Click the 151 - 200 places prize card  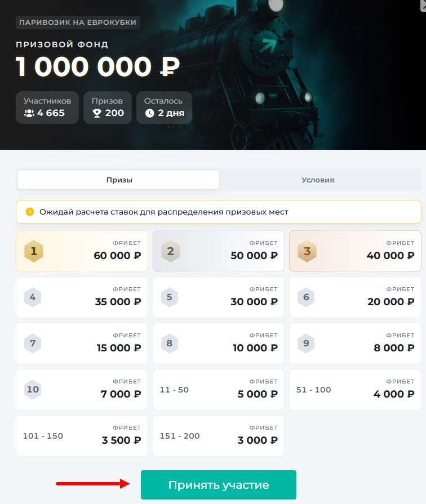[218, 436]
